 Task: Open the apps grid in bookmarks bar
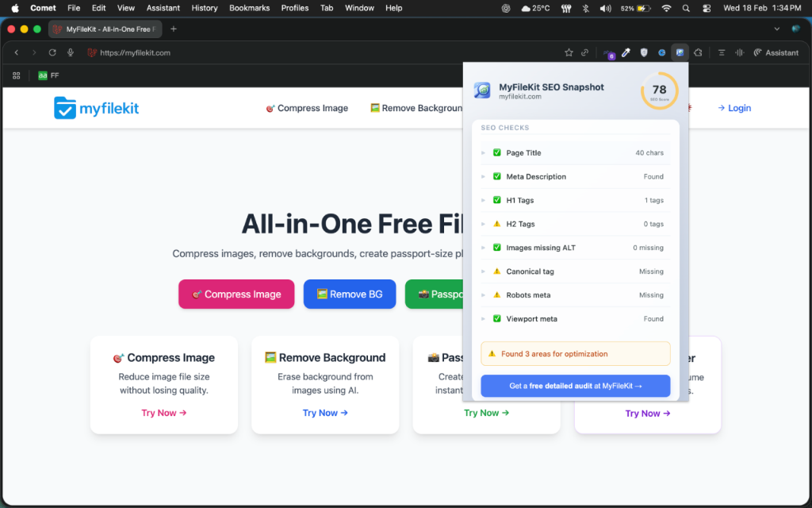coord(16,75)
